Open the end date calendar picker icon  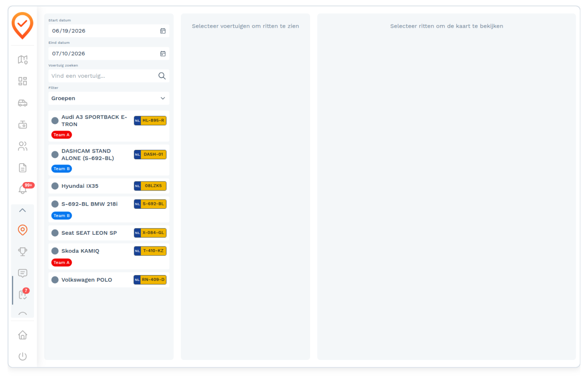(x=163, y=54)
